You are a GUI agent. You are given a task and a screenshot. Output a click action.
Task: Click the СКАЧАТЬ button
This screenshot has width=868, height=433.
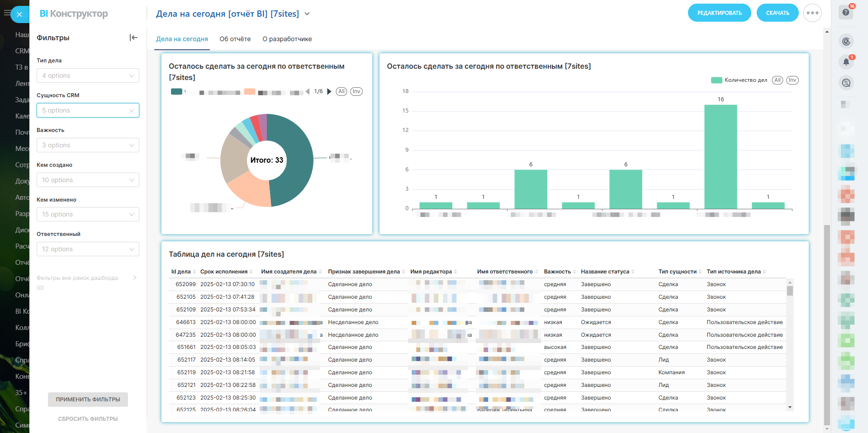pos(777,13)
